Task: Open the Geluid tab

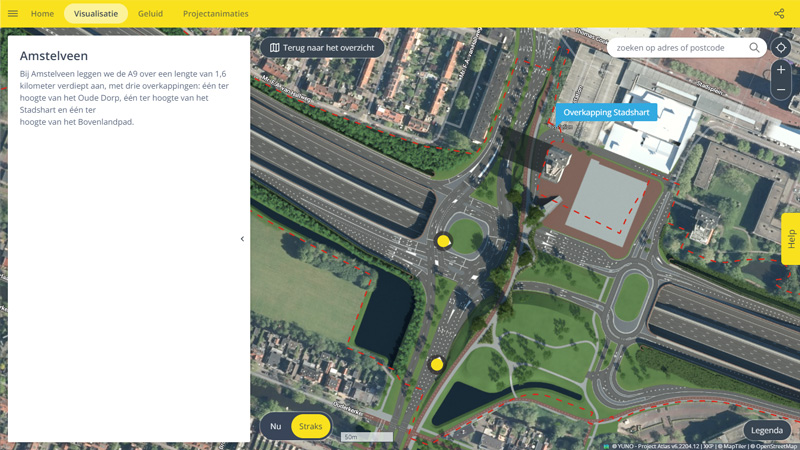Action: (150, 14)
